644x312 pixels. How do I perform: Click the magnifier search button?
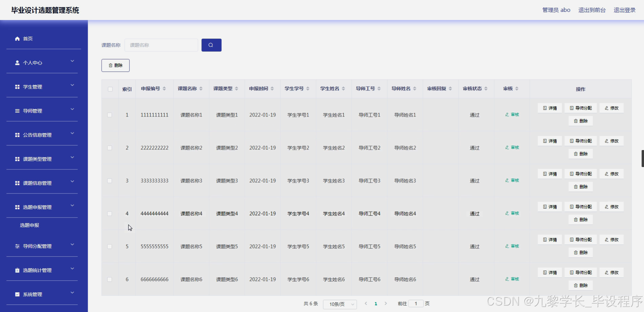[x=211, y=45]
